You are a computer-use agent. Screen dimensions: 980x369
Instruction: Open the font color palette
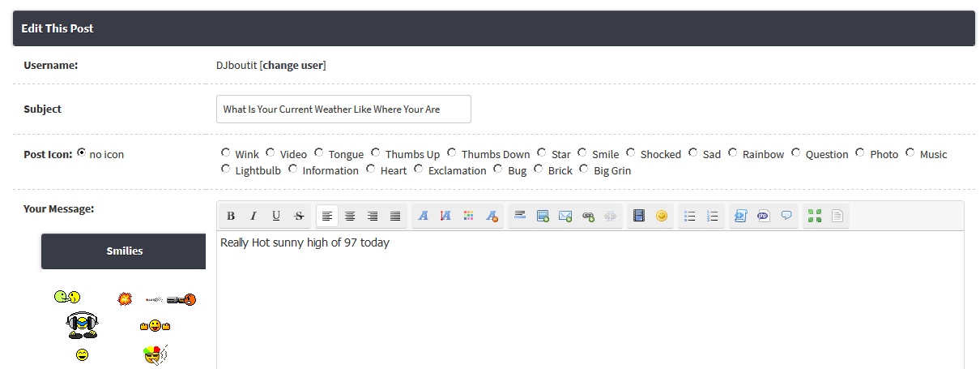pos(468,216)
